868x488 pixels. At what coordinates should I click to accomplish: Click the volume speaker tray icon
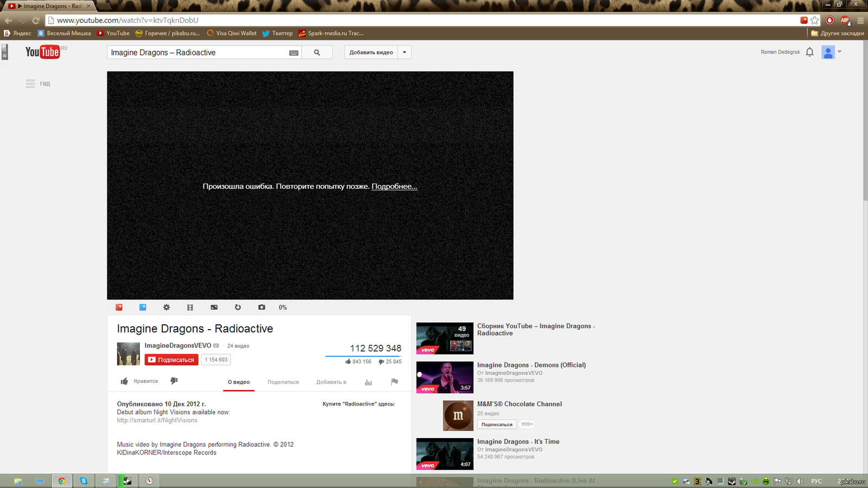coord(800,481)
